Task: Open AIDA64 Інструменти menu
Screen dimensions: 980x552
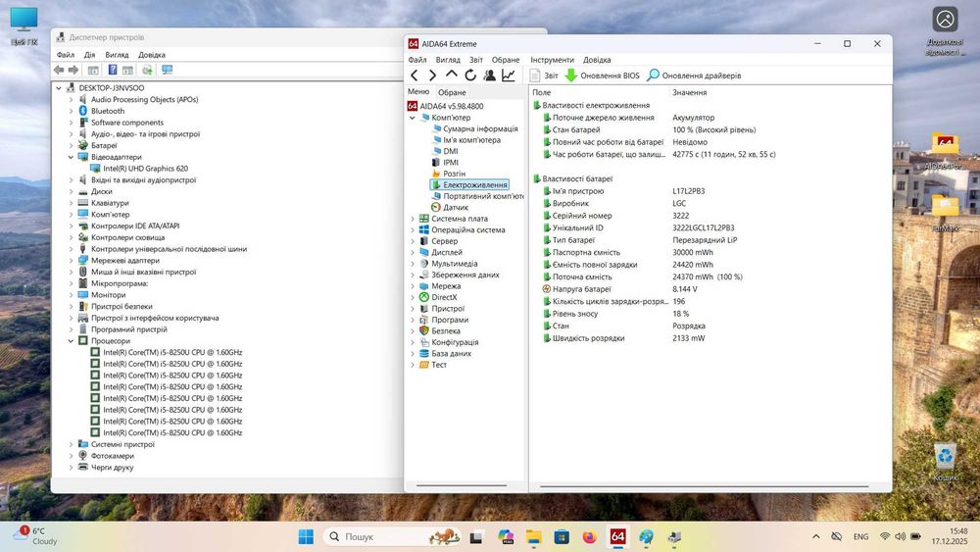Action: (x=552, y=60)
